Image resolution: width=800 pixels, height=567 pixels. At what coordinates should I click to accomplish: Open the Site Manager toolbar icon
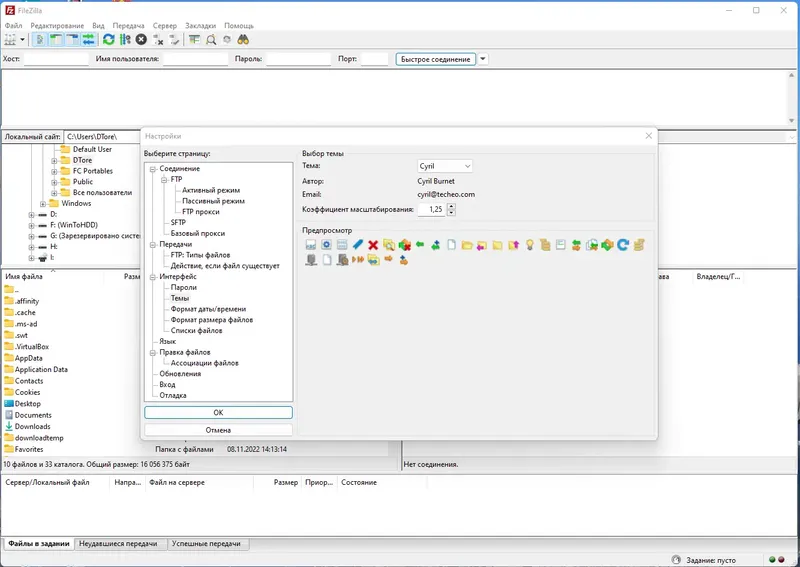click(x=10, y=40)
